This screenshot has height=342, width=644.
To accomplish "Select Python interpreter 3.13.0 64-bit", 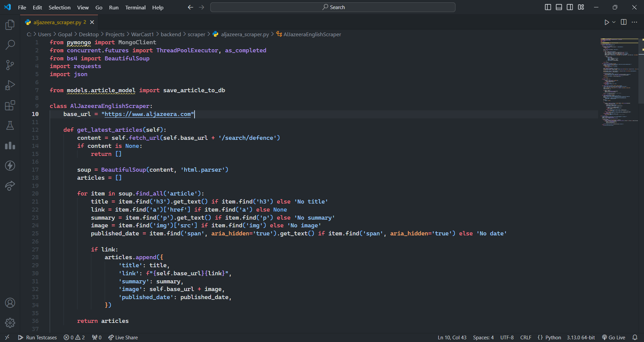I will (x=581, y=337).
